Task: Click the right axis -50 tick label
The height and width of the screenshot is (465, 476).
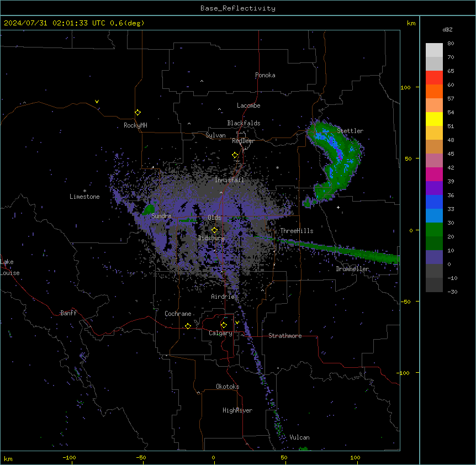Action: 405,302
